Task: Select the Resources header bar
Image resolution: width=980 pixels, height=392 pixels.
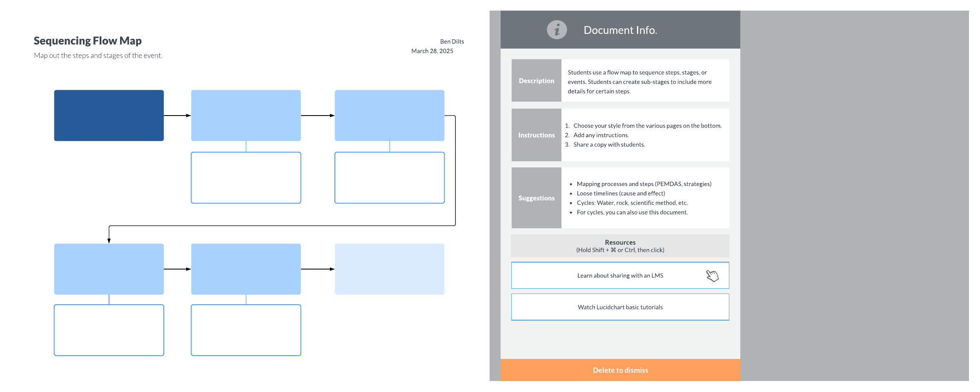Action: click(x=620, y=246)
